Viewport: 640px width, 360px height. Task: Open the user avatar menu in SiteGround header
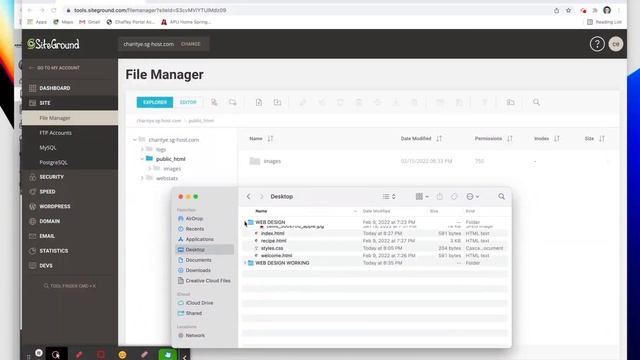(x=616, y=44)
